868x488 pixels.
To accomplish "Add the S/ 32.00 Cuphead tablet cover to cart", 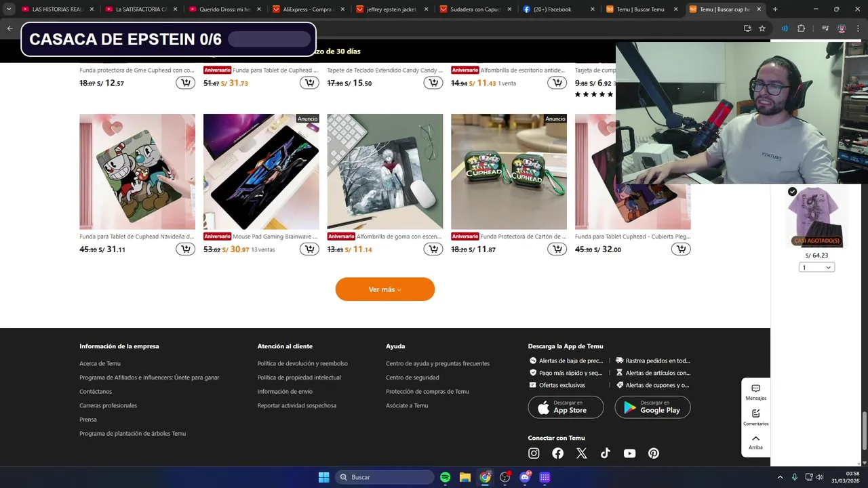I will pyautogui.click(x=681, y=249).
